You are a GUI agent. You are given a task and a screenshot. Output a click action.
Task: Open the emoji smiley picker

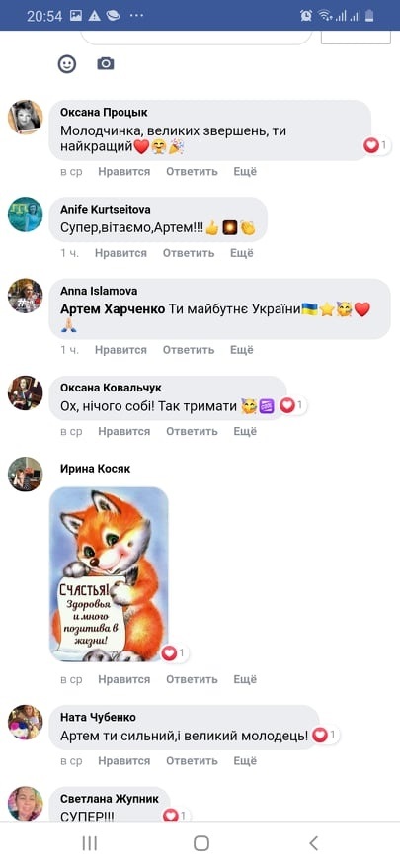67,63
